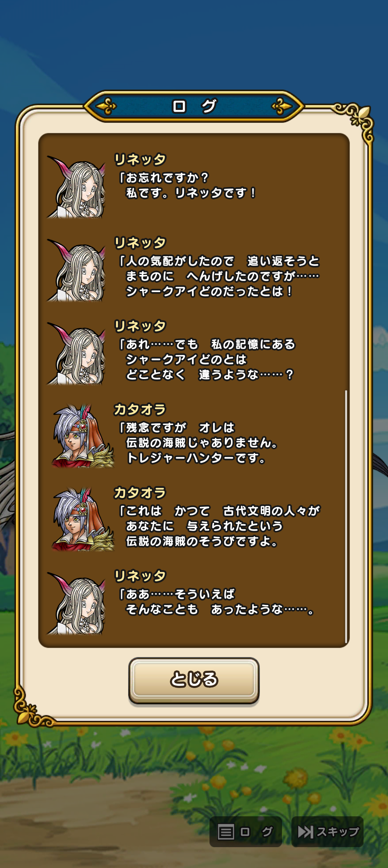Select the first カタオラ portrait
The height and width of the screenshot is (868, 388).
pyautogui.click(x=83, y=436)
